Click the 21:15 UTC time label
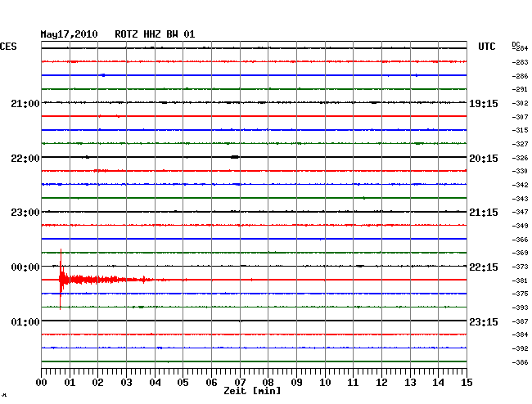The width and height of the screenshot is (532, 404). (484, 213)
